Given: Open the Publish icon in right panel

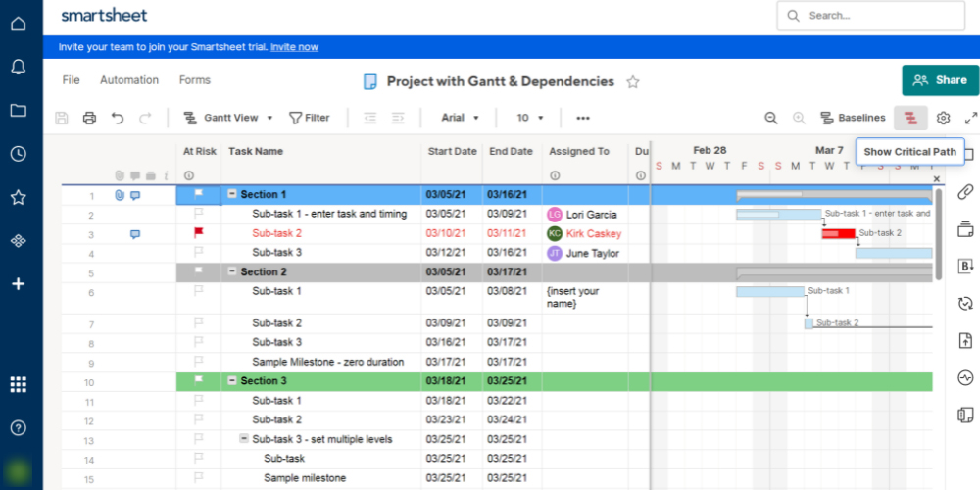Looking at the screenshot, I should (965, 341).
